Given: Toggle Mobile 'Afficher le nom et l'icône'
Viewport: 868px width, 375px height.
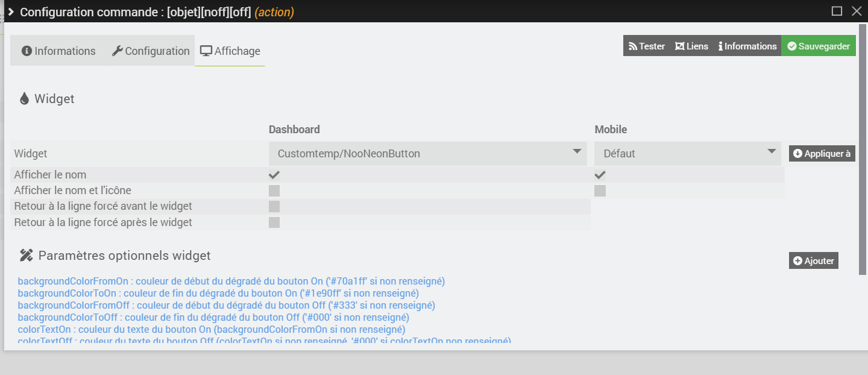Looking at the screenshot, I should coord(600,191).
